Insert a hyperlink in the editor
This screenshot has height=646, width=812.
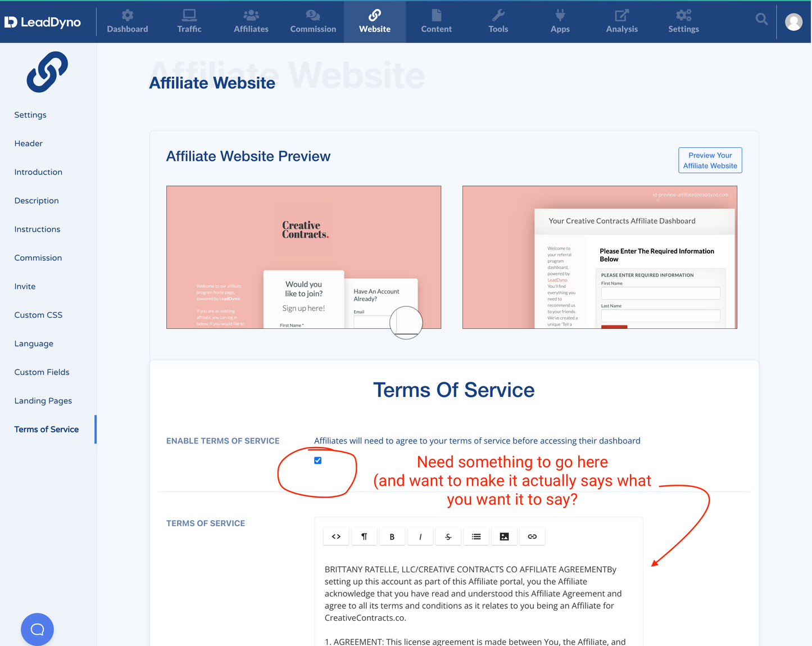[x=532, y=536]
